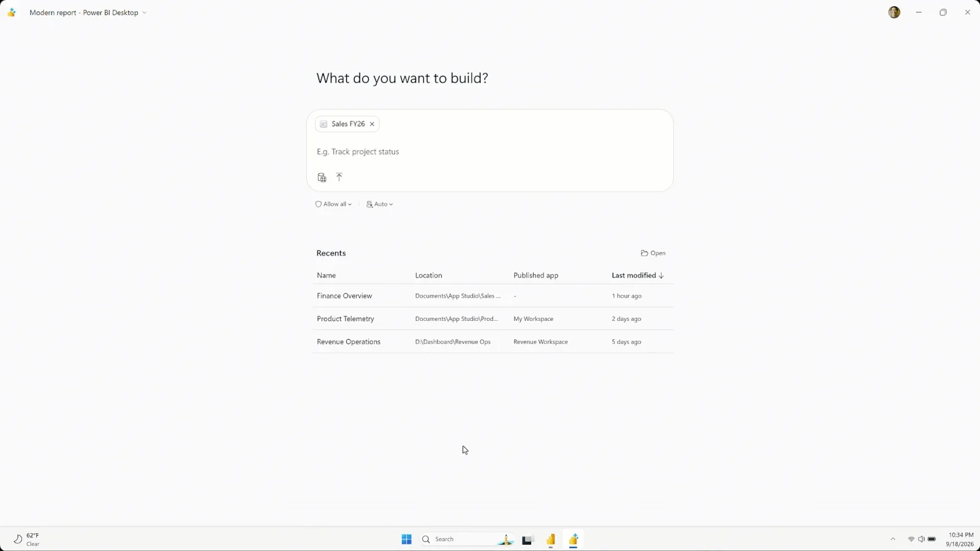Click the 'Revenue Workspace' published app cell
980x551 pixels.
coord(541,342)
